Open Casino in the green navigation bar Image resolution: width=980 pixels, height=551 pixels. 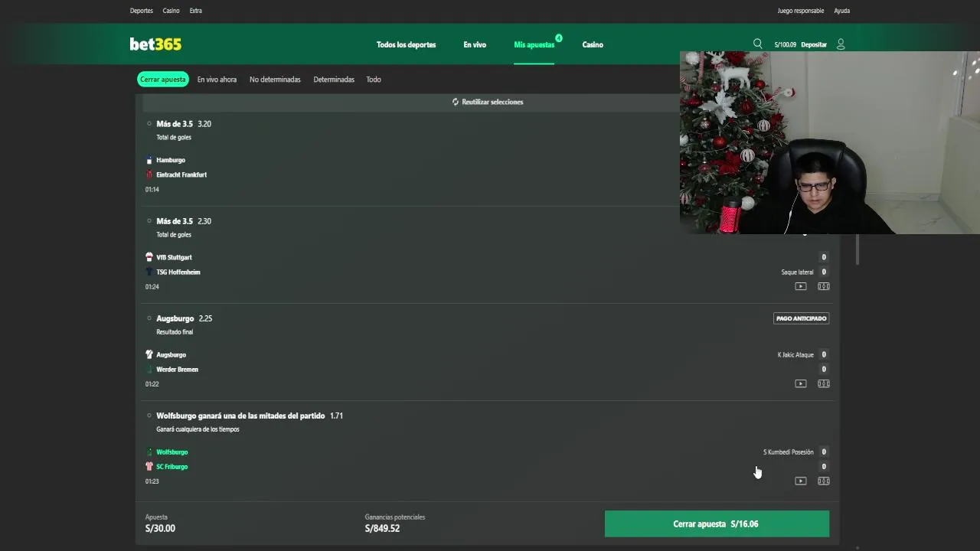pos(593,44)
